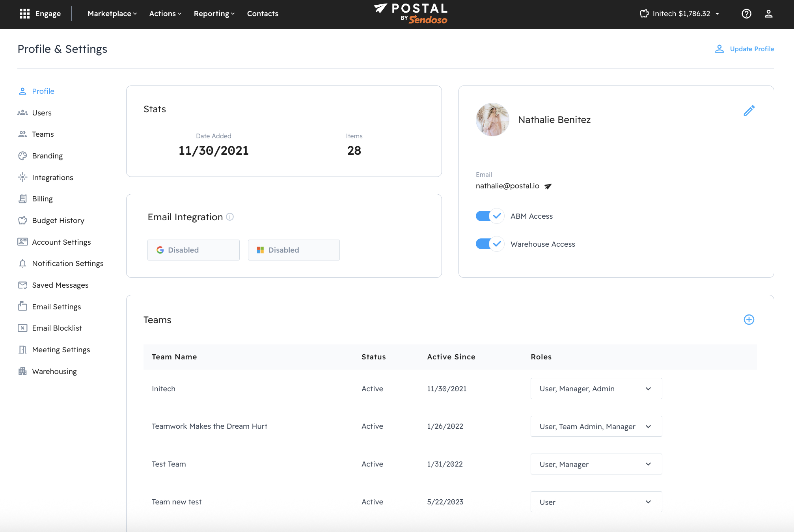Click the info icon beside Email Integration

click(x=230, y=217)
